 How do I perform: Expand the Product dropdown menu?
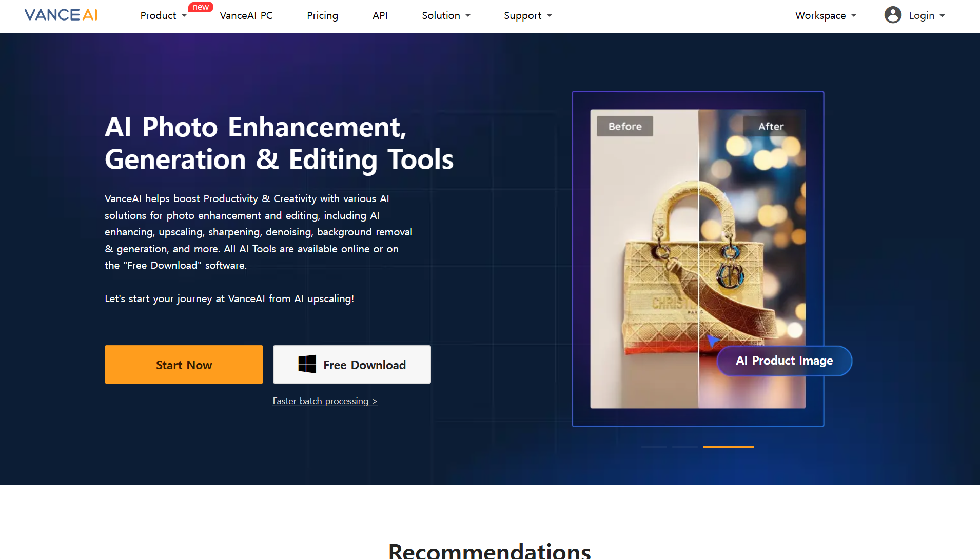point(163,15)
